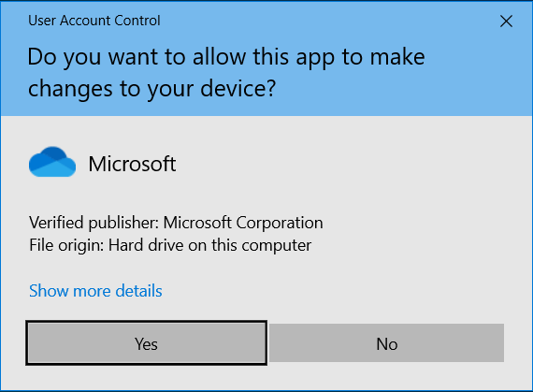Select the User Account Control title text
Screen dimensions: 533x392
click(x=94, y=21)
